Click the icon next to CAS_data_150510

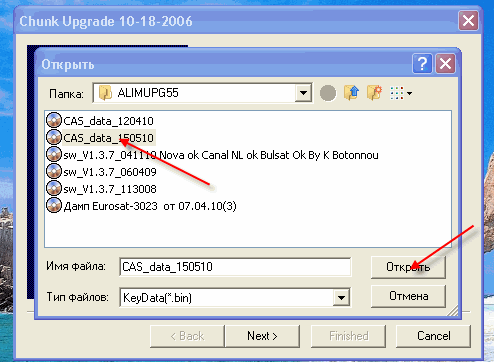point(54,137)
